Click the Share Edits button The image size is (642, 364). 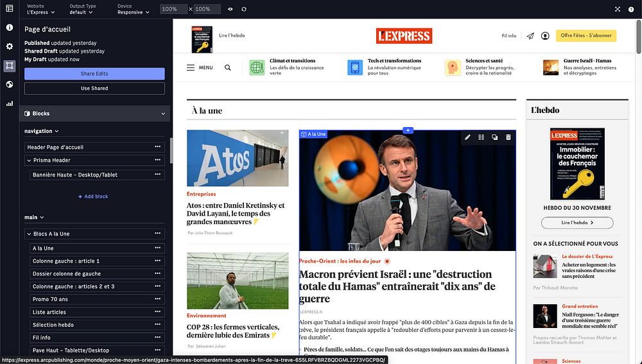click(x=94, y=74)
